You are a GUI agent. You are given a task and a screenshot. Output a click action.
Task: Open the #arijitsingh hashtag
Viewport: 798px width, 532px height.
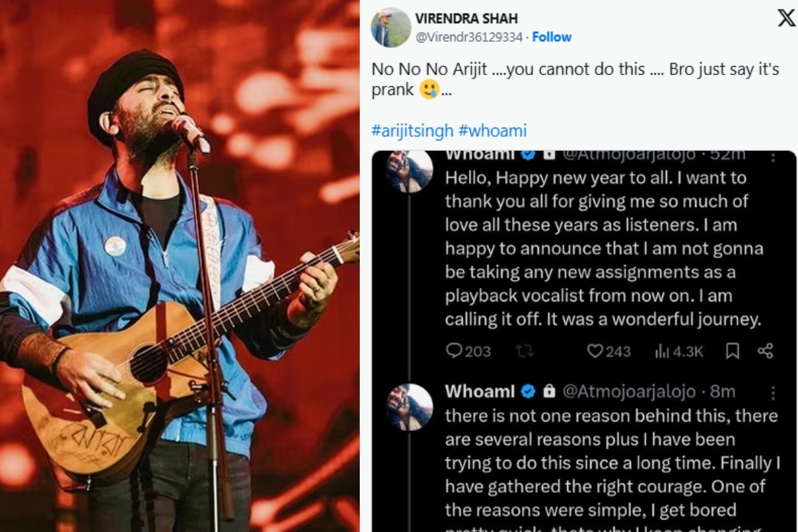click(x=412, y=130)
